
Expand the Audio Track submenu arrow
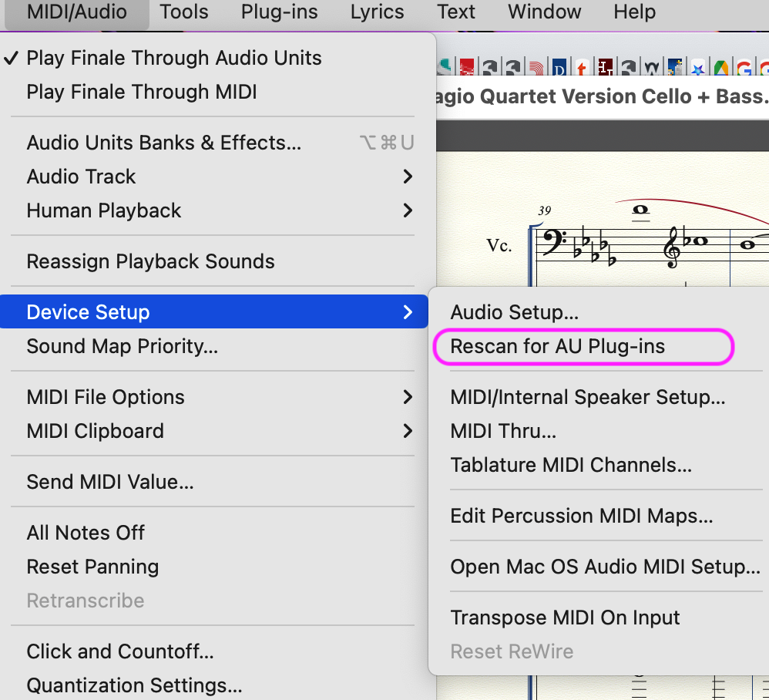408,177
